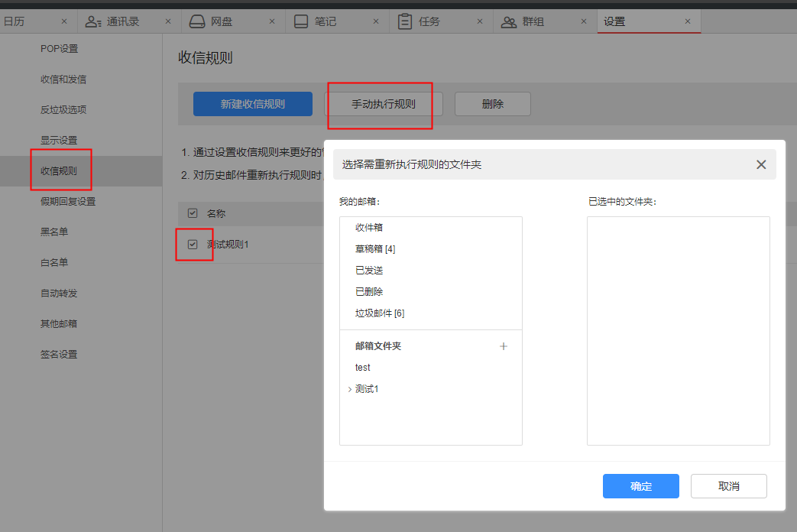Select 收件箱 in my mailbox list
This screenshot has height=532, width=797.
pos(369,228)
